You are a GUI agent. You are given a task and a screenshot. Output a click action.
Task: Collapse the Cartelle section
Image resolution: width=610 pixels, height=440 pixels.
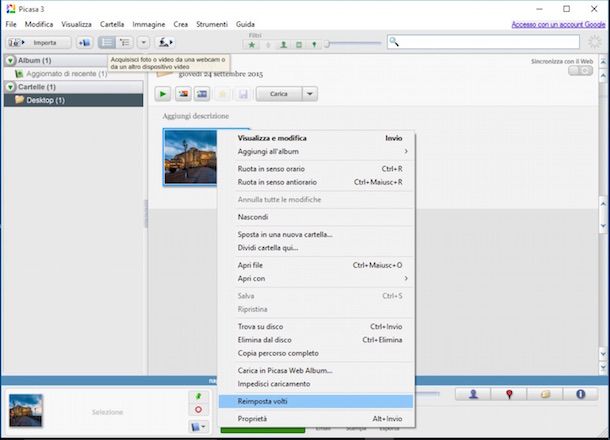[x=10, y=87]
